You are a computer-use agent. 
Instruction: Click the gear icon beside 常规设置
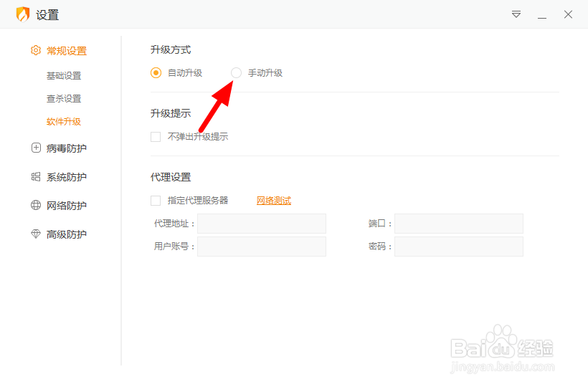tap(36, 50)
